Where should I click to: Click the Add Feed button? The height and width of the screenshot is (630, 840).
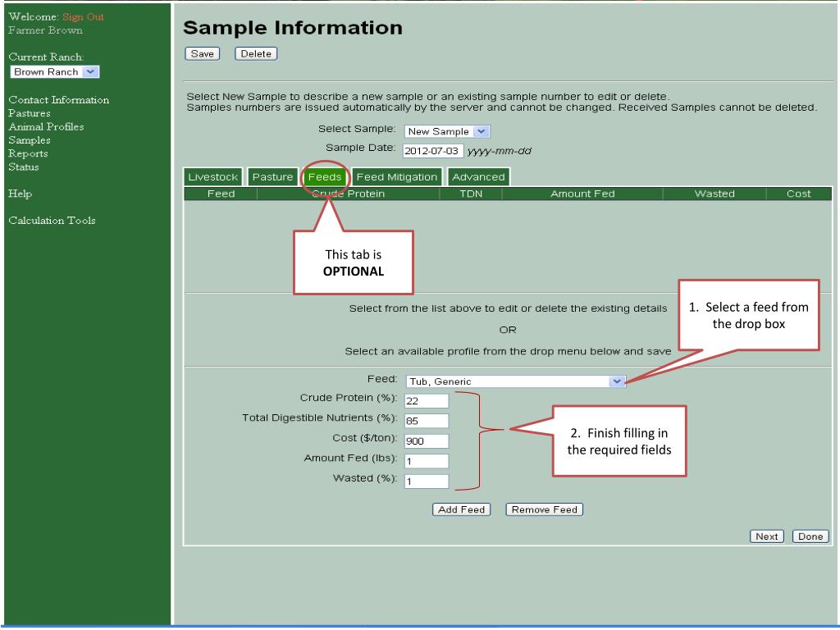[461, 509]
